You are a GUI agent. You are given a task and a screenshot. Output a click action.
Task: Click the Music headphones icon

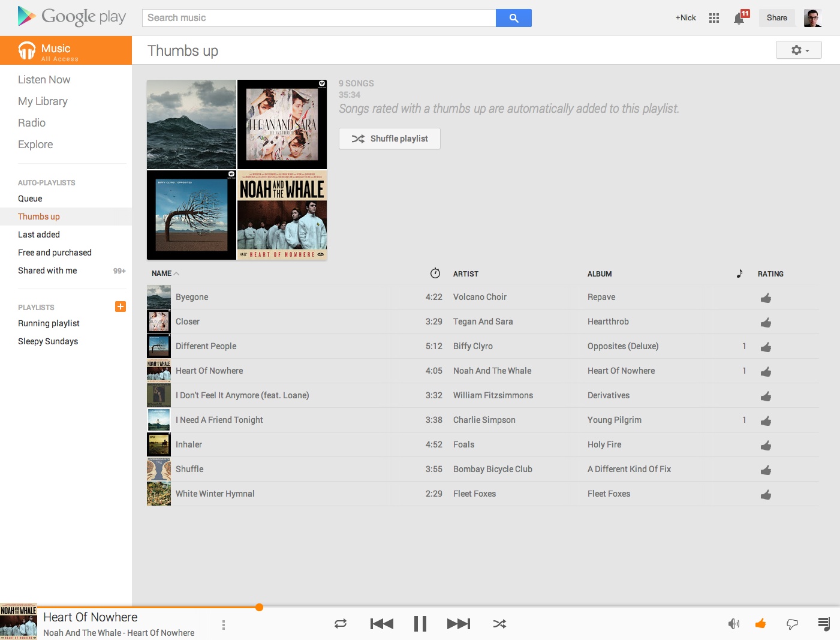[27, 51]
